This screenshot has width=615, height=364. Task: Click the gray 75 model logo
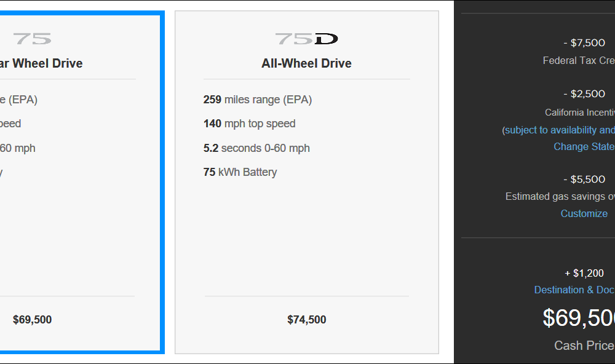[x=32, y=39]
